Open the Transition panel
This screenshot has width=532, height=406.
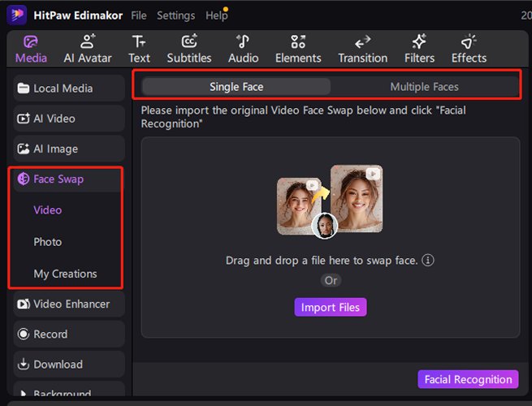(x=362, y=49)
